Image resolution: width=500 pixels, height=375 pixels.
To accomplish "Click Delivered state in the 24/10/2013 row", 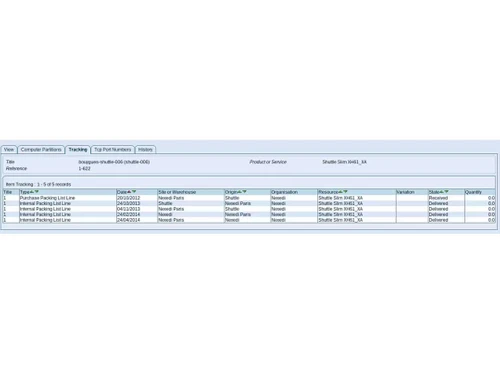I will coord(438,203).
